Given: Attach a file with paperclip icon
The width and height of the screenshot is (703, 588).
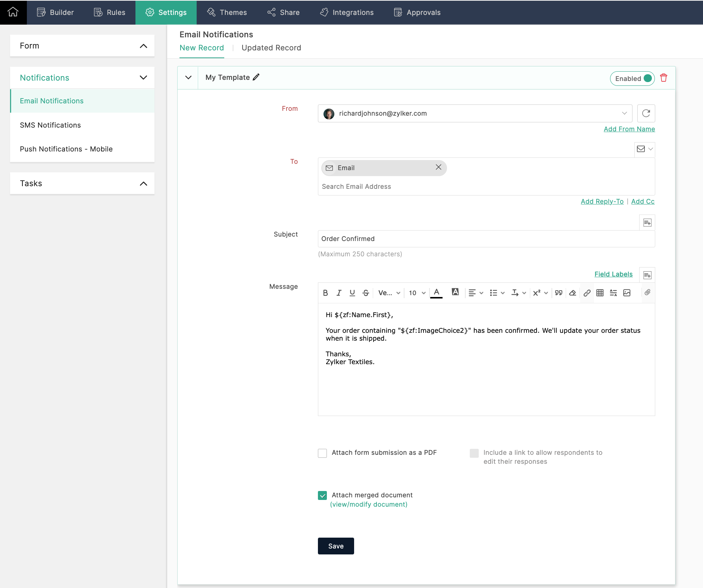Looking at the screenshot, I should (x=647, y=293).
